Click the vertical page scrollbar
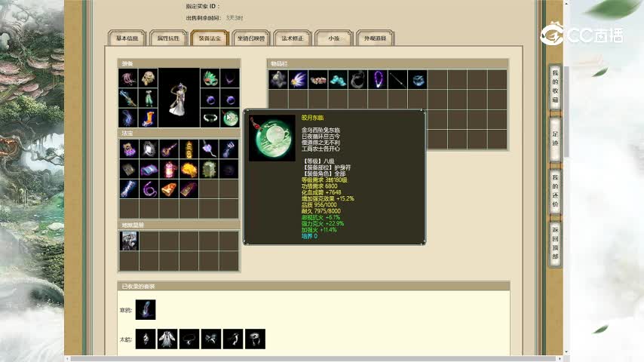This screenshot has width=644, height=362. click(x=566, y=111)
